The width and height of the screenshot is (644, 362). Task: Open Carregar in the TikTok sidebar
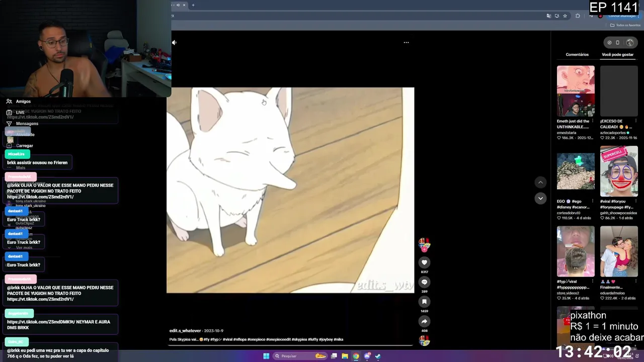24,146
